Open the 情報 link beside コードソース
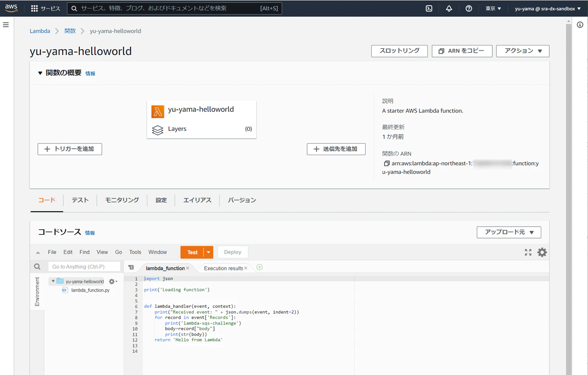The height and width of the screenshot is (375, 588). (90, 233)
